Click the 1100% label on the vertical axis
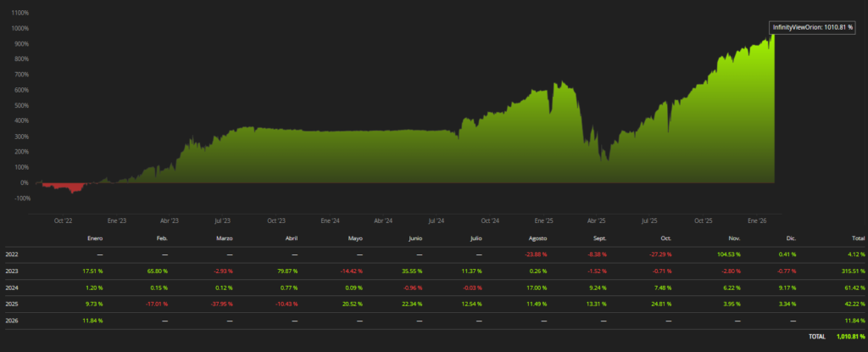The height and width of the screenshot is (352, 868). coord(19,13)
